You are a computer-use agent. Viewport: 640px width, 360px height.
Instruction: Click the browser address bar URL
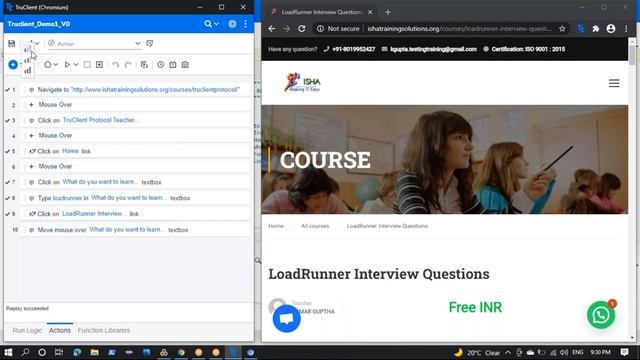[x=459, y=29]
